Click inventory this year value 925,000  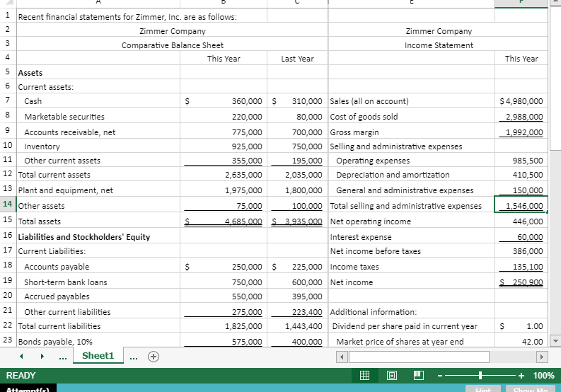[x=224, y=146]
